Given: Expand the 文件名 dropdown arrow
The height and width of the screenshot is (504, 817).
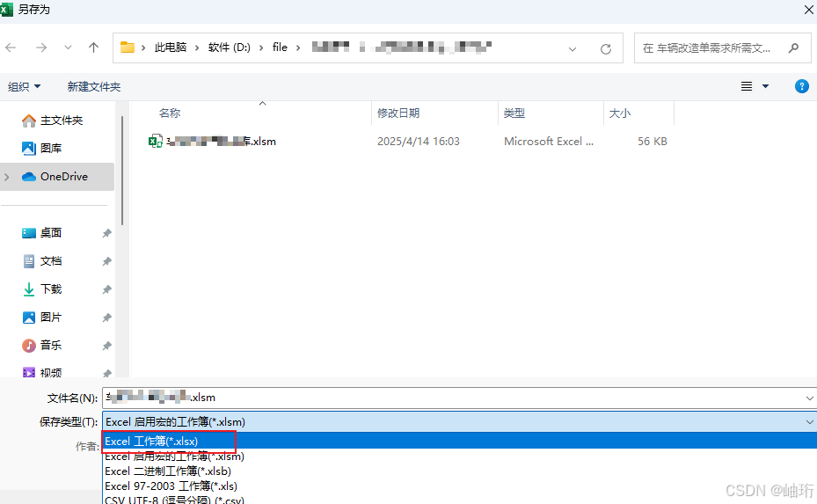Looking at the screenshot, I should (x=810, y=398).
